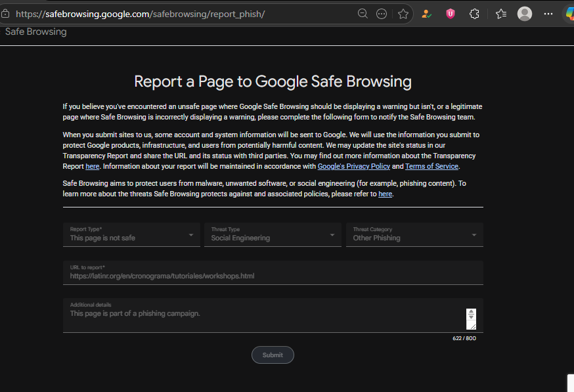
Task: Click the Additional details text area
Action: coord(273,315)
